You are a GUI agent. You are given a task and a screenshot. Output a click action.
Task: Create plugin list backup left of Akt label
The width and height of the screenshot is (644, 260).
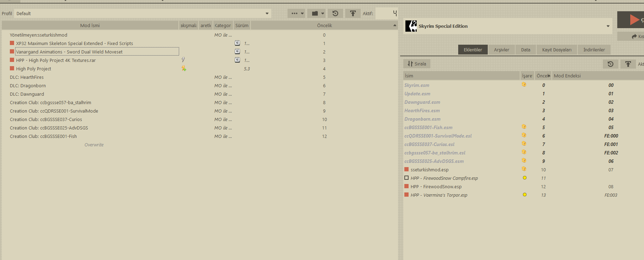[628, 64]
